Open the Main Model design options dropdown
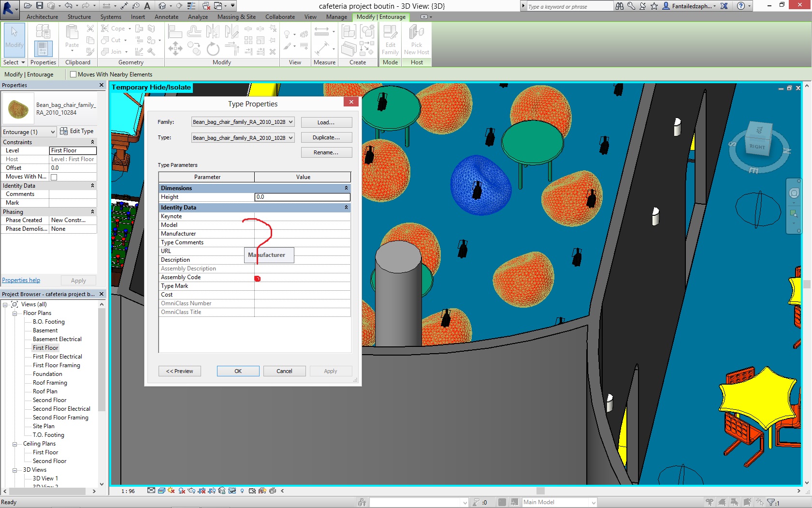The image size is (812, 508). (x=560, y=502)
